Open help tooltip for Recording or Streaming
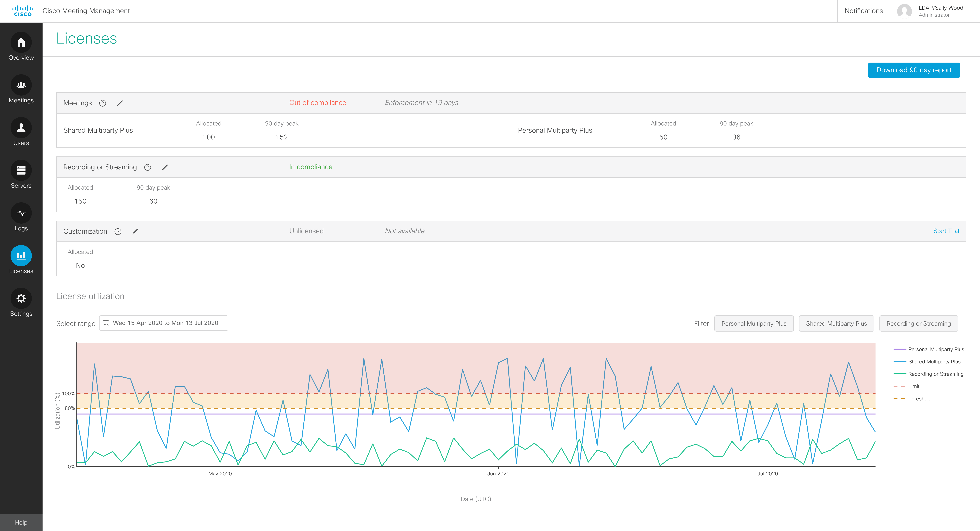The width and height of the screenshot is (980, 531). [x=148, y=167]
